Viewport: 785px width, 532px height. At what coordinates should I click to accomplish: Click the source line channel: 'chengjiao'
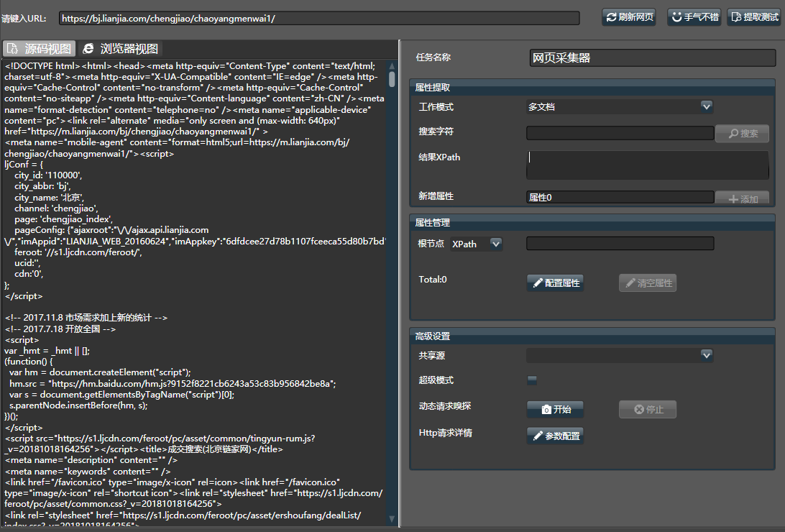click(56, 208)
